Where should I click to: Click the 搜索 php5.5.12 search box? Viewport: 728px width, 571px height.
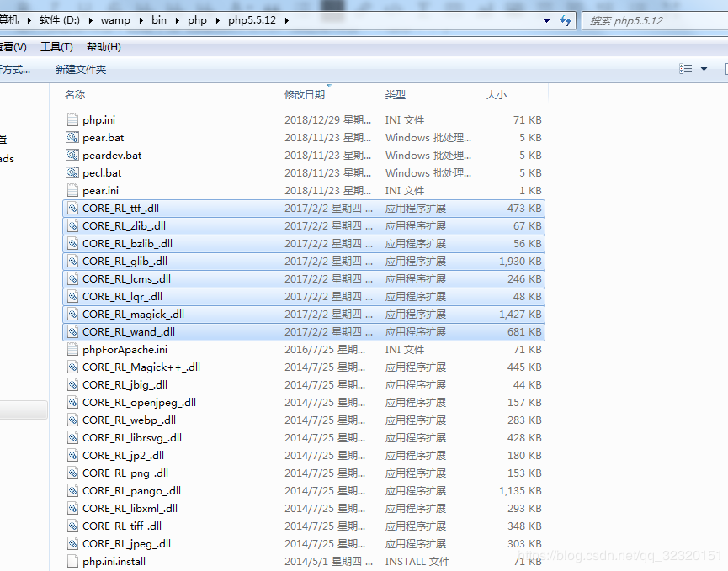(x=652, y=20)
